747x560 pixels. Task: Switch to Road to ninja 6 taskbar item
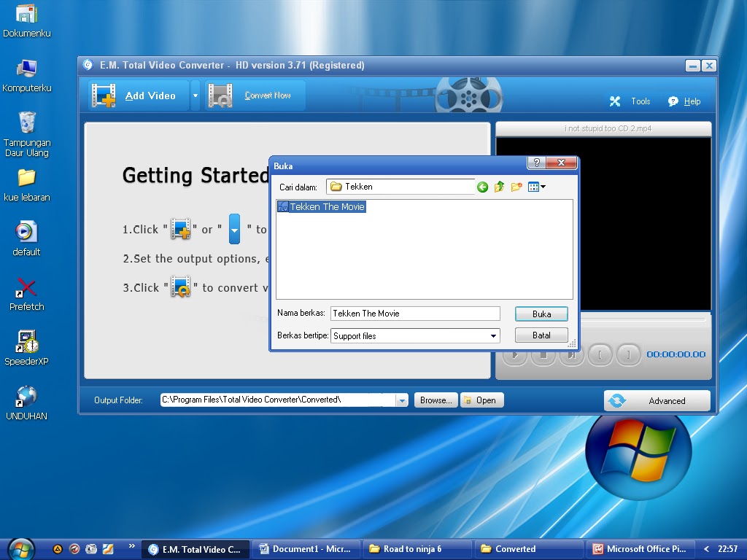[417, 549]
